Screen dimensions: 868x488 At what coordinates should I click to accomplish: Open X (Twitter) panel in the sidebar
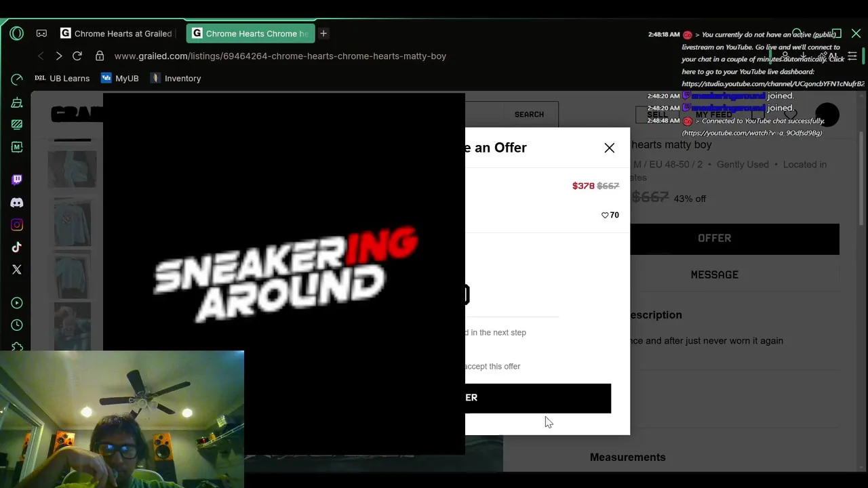[x=17, y=270]
